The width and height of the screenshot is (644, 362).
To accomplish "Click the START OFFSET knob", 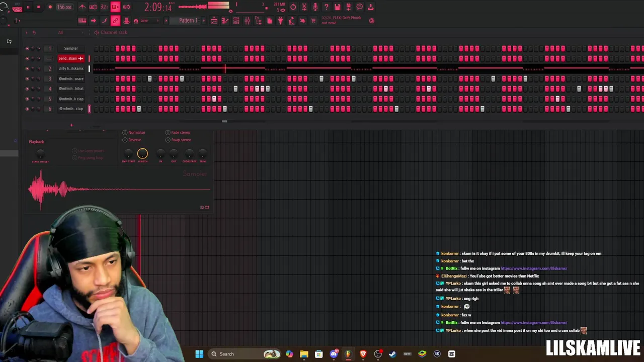I will click(40, 154).
